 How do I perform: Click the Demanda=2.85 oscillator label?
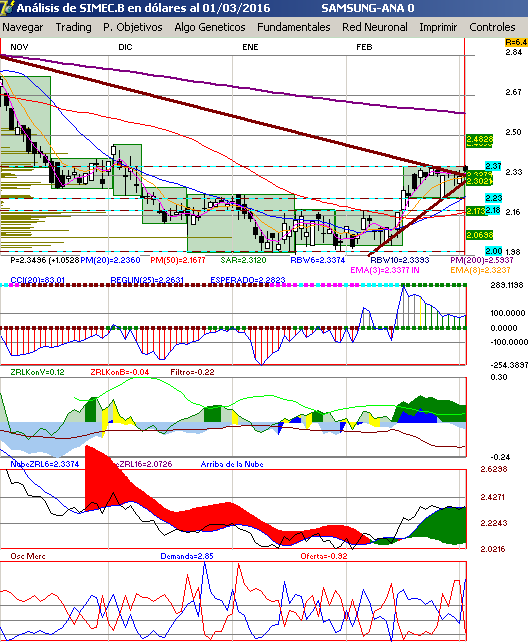pyautogui.click(x=187, y=556)
